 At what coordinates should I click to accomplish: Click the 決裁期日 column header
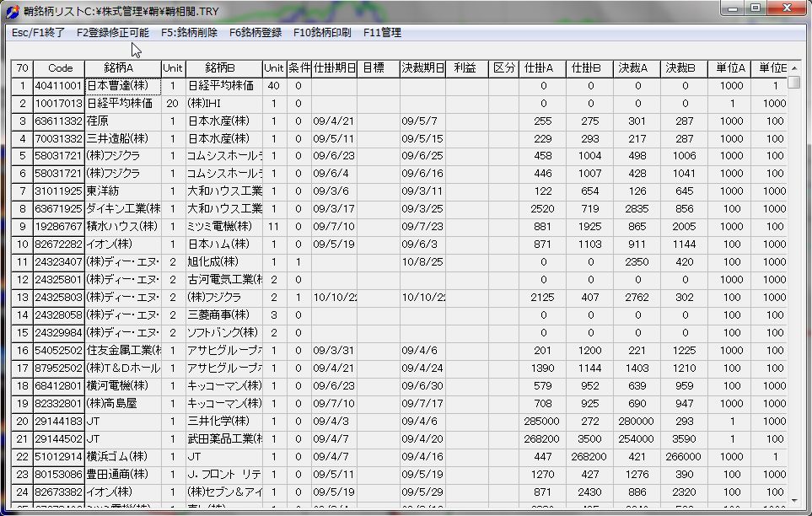[422, 68]
